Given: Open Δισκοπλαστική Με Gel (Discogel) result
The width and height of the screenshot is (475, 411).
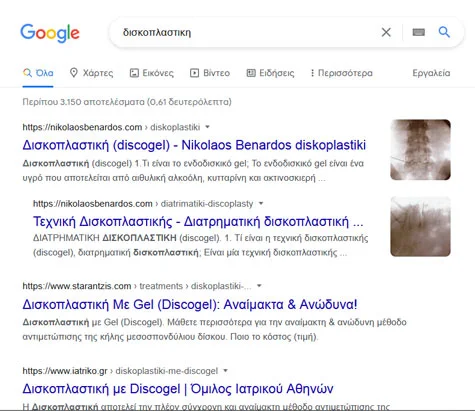Looking at the screenshot, I should click(190, 304).
